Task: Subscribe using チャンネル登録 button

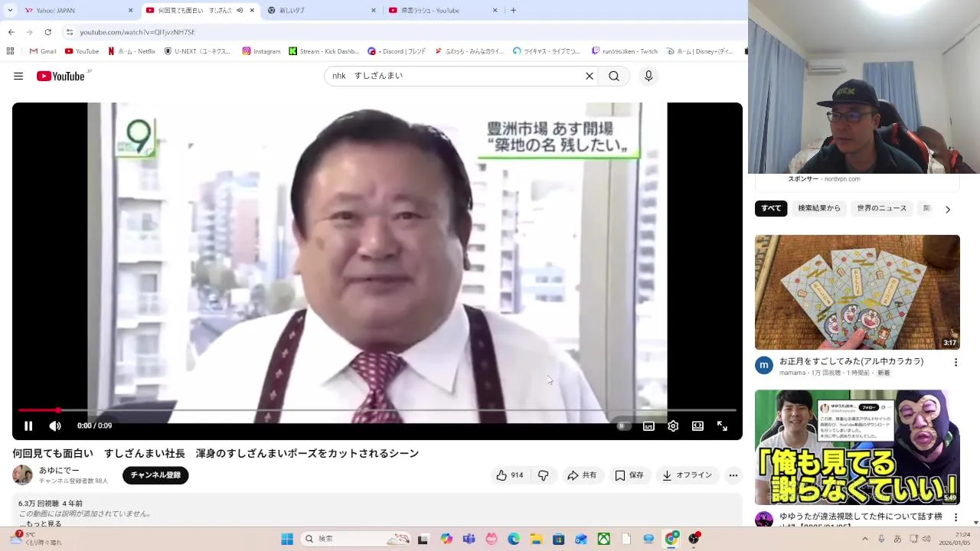Action: click(x=155, y=475)
